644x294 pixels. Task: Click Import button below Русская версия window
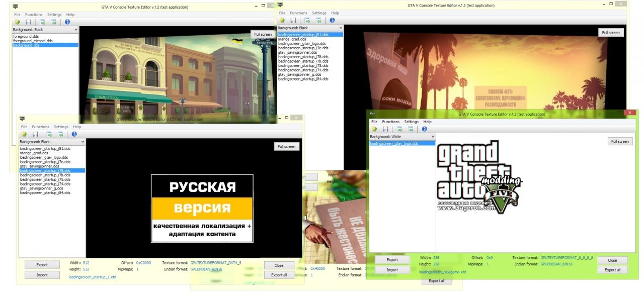pos(42,275)
